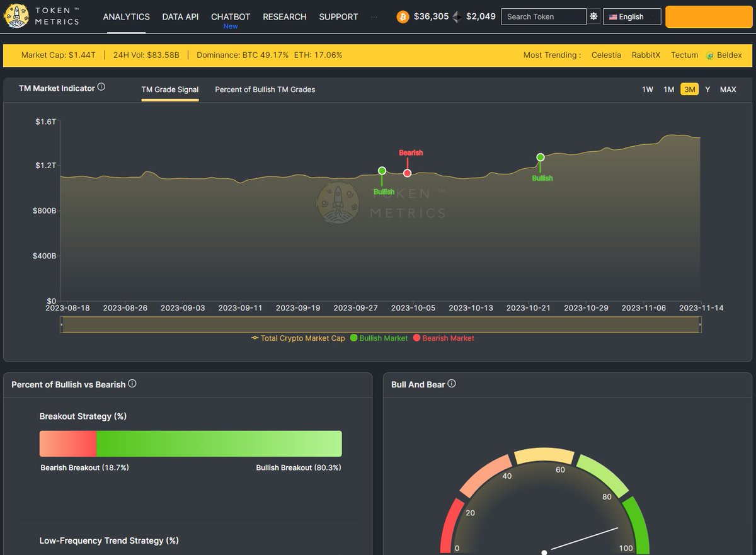This screenshot has width=756, height=555.
Task: Open the DATA API menu
Action: tap(180, 17)
